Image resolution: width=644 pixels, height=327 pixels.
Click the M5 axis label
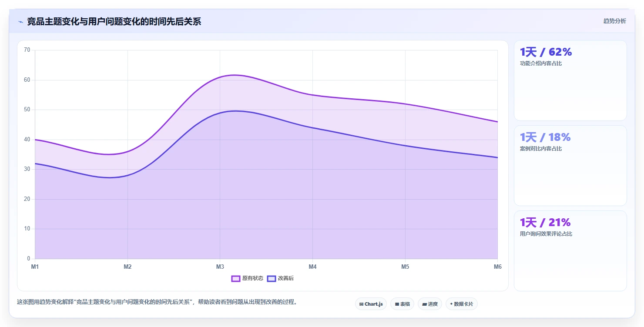pyautogui.click(x=405, y=267)
